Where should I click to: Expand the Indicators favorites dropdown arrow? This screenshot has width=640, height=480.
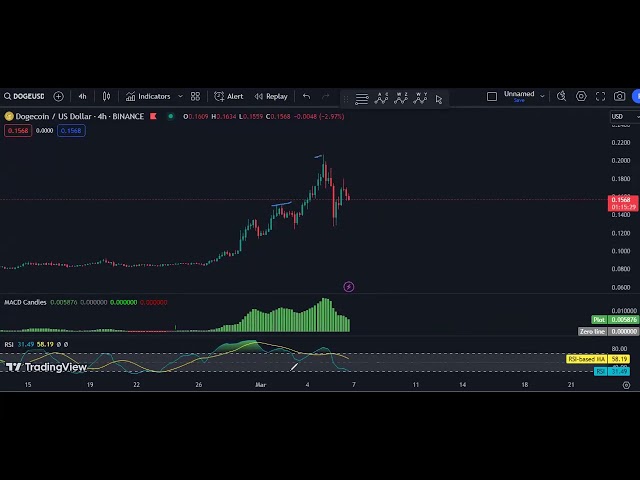pyautogui.click(x=180, y=97)
